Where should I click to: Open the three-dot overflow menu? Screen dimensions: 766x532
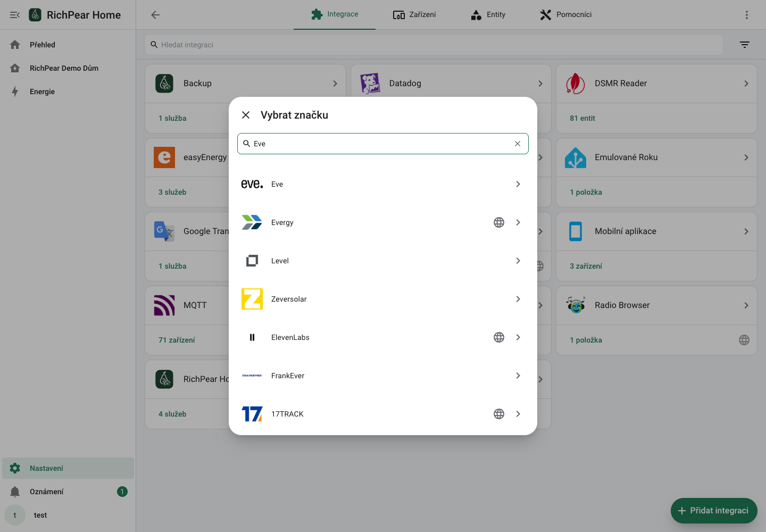747,15
